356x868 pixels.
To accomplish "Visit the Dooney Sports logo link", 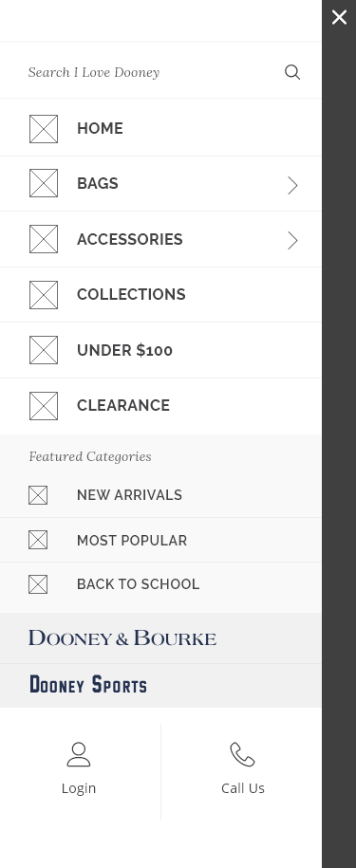I will pos(88,685).
